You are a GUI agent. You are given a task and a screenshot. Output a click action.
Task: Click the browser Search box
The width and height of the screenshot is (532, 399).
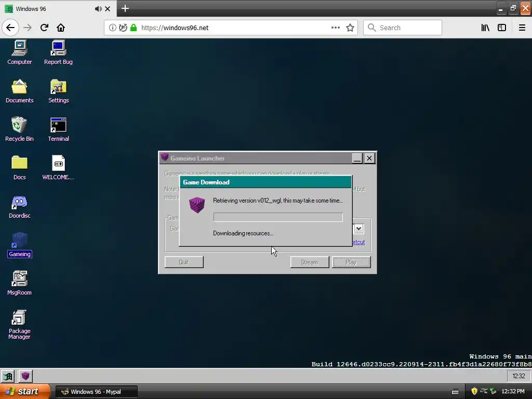(403, 28)
